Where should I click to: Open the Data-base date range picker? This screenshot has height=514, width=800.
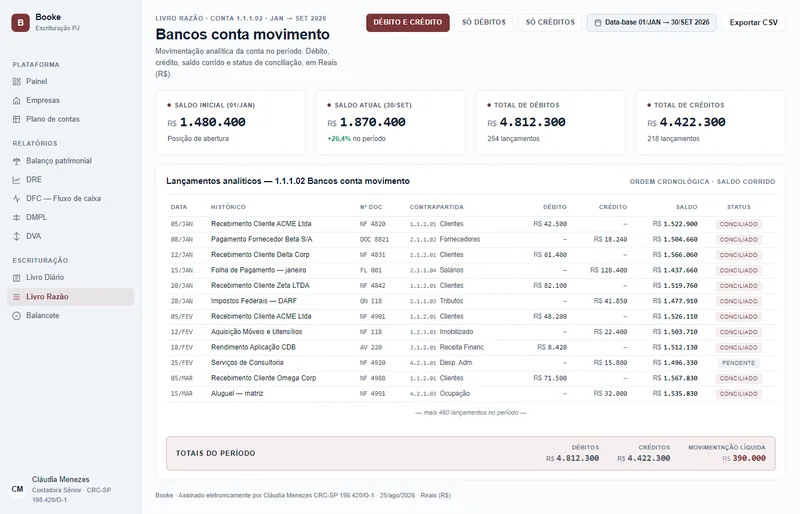click(652, 22)
